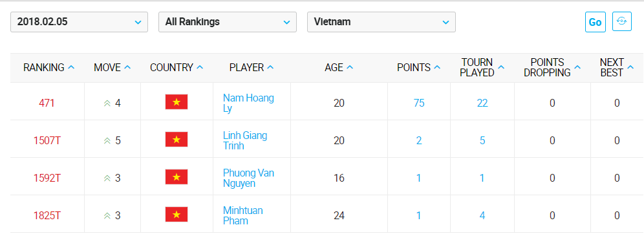The width and height of the screenshot is (644, 236).
Task: Sort by NEXT BEST column arrow
Action: pyautogui.click(x=631, y=68)
